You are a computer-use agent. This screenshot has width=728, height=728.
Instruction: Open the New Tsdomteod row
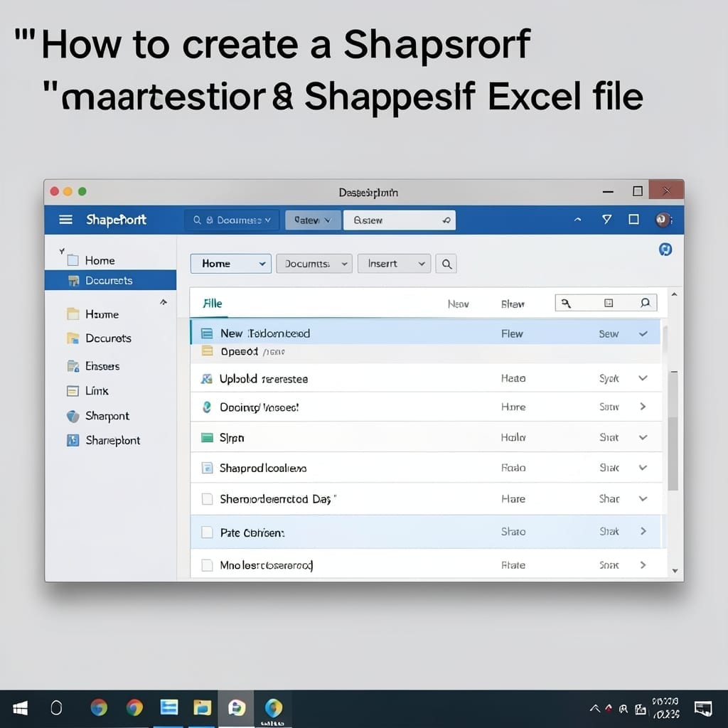425,333
